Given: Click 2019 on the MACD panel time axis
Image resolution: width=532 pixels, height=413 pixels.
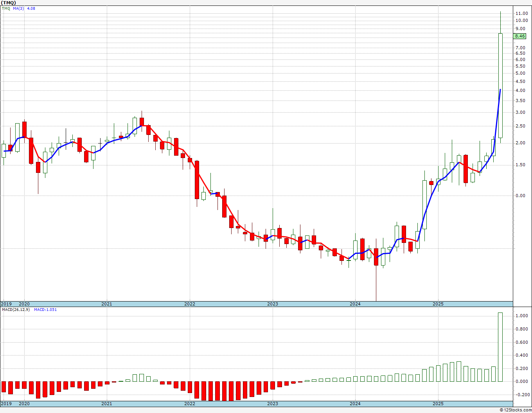Looking at the screenshot, I should point(6,404).
